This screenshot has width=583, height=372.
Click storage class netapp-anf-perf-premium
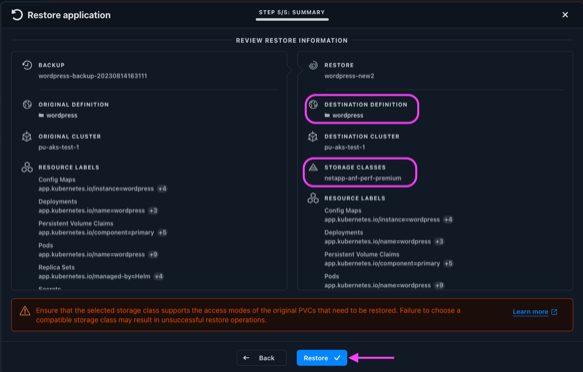click(363, 178)
